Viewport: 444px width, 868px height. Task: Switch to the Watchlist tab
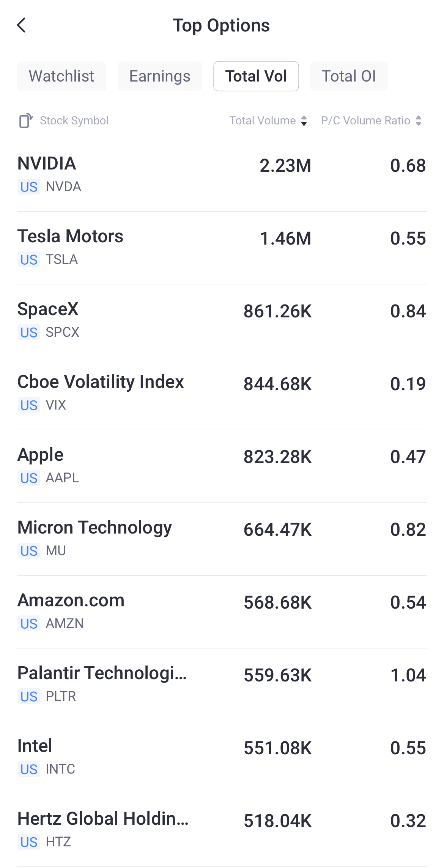click(x=61, y=76)
